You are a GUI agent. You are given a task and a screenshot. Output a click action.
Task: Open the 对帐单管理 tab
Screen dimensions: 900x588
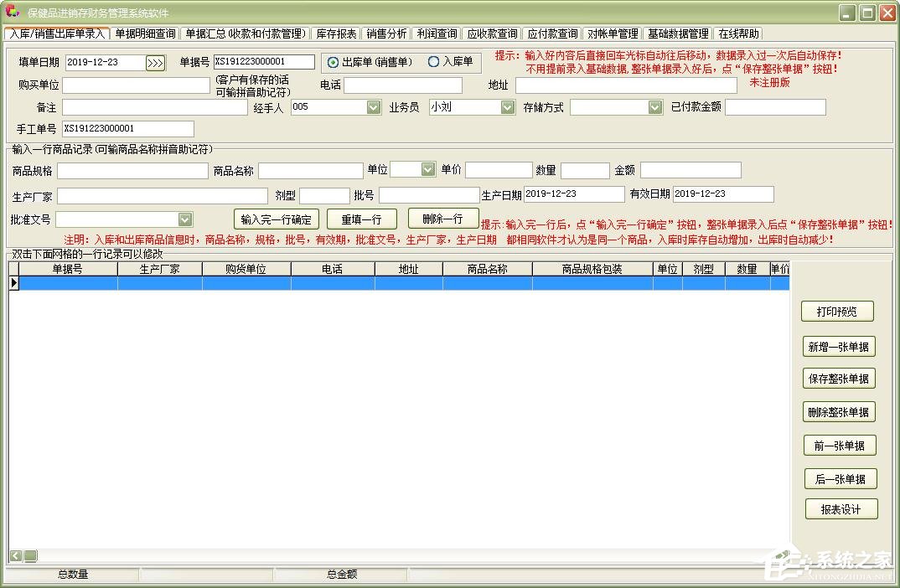coord(613,34)
